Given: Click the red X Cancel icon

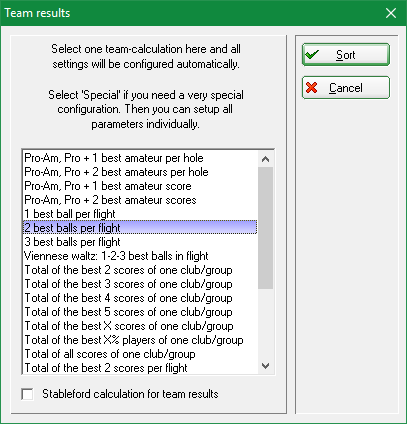Looking at the screenshot, I should point(312,88).
